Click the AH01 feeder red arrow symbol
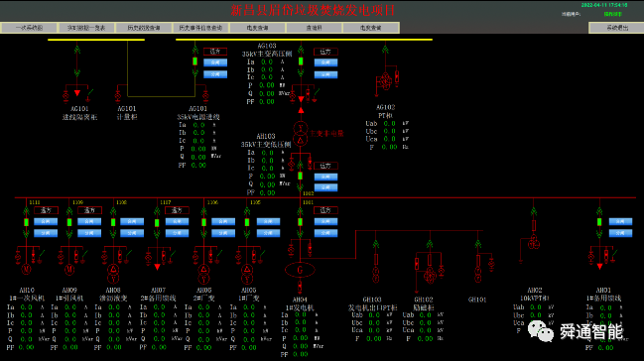 pyautogui.click(x=599, y=267)
